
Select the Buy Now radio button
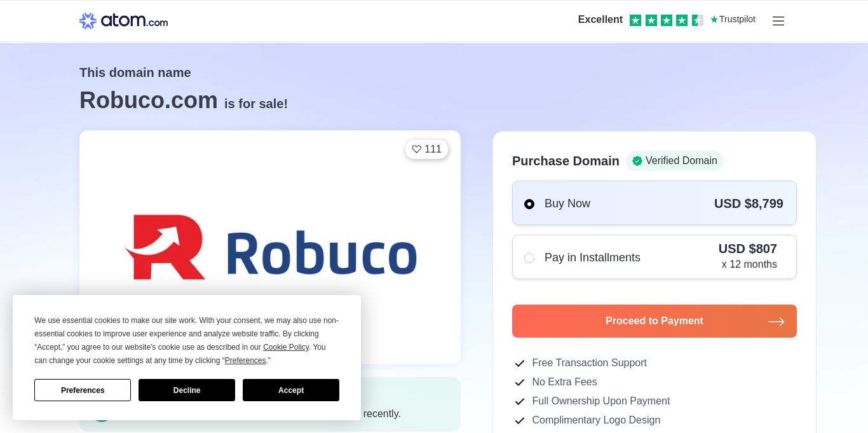tap(529, 204)
